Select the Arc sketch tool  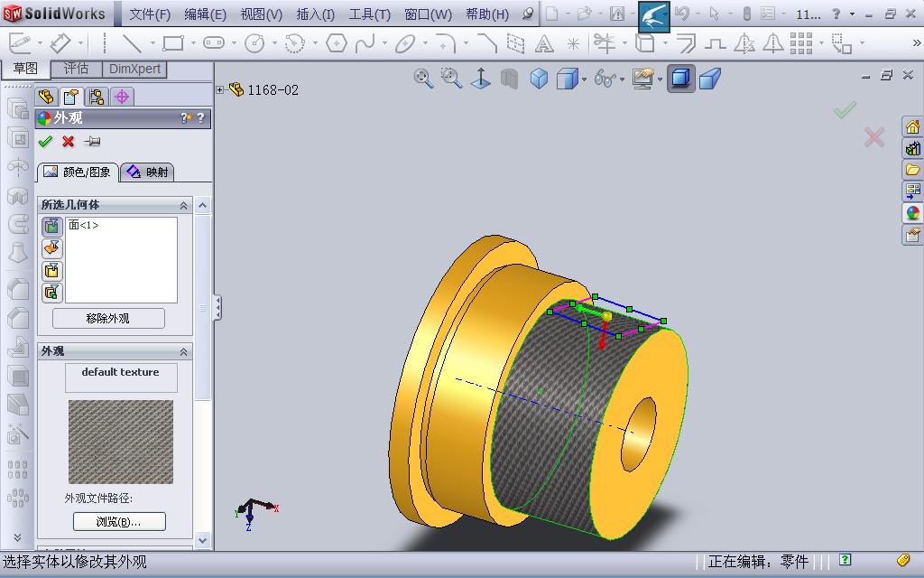[x=295, y=43]
